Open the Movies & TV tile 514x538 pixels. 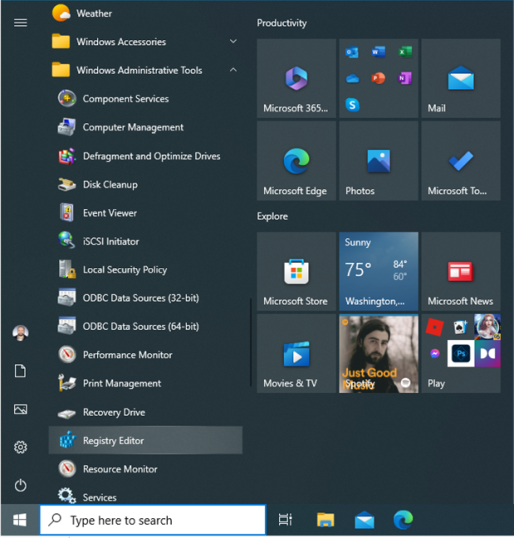click(296, 354)
